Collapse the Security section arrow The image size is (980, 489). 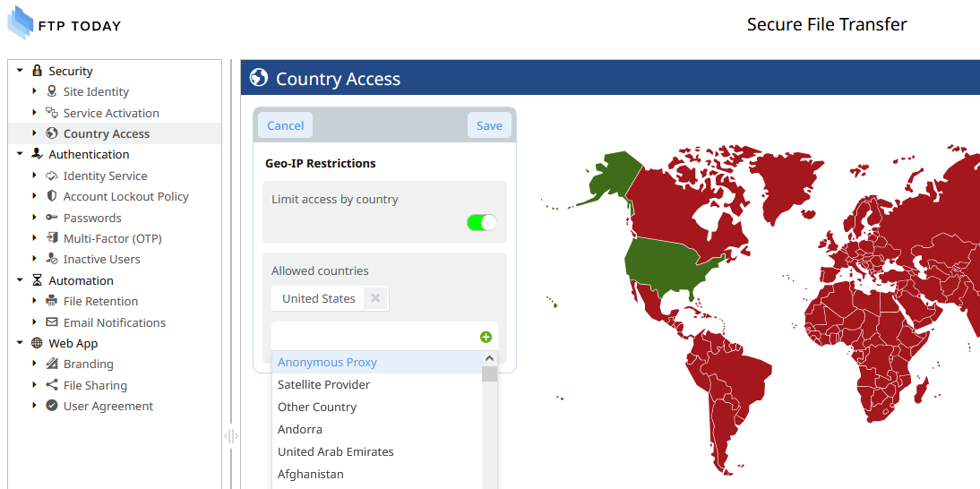point(20,71)
